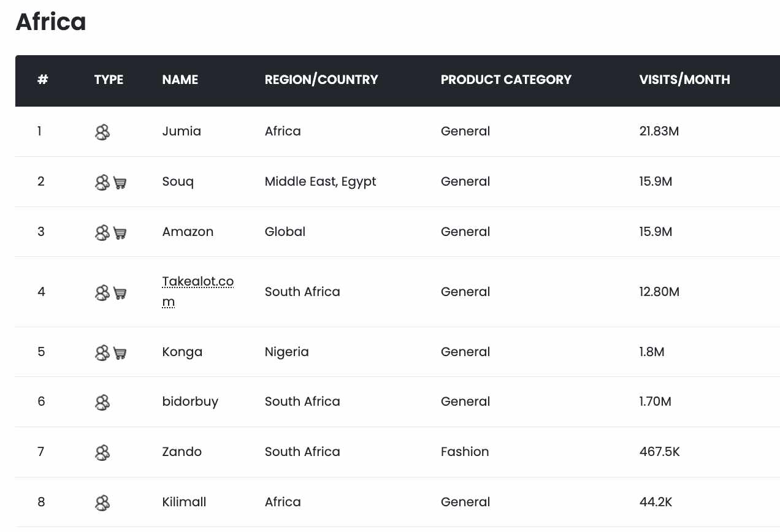Select the Jumia name cell
The image size is (780, 532).
[x=182, y=131]
